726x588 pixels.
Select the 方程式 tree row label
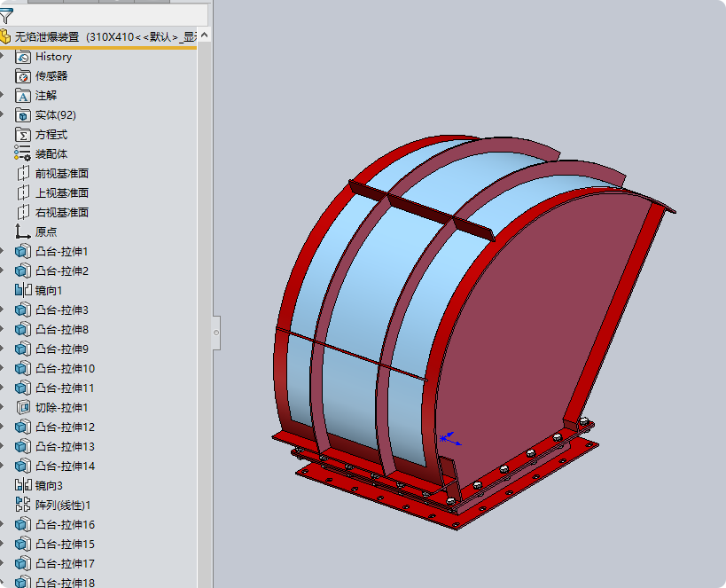(x=51, y=135)
